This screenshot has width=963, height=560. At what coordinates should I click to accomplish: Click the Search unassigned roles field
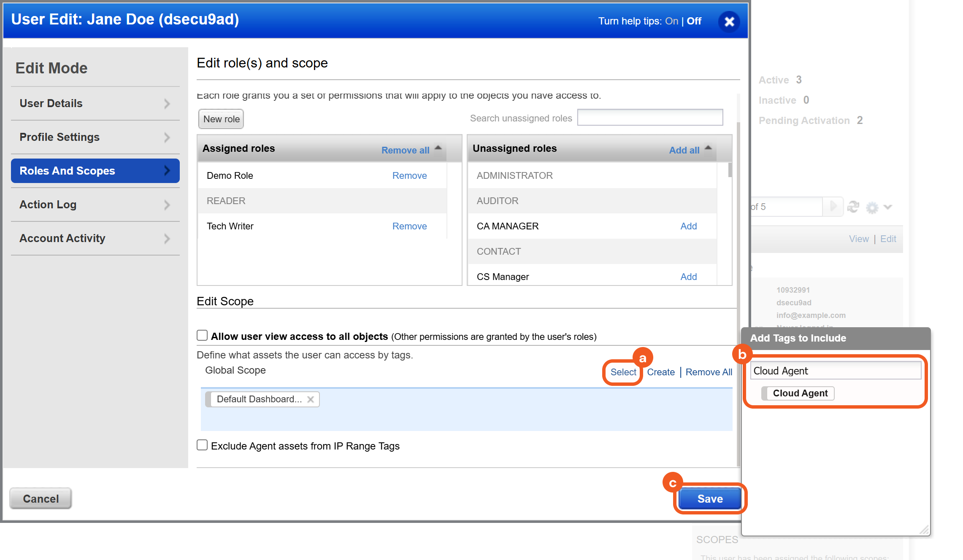point(650,118)
